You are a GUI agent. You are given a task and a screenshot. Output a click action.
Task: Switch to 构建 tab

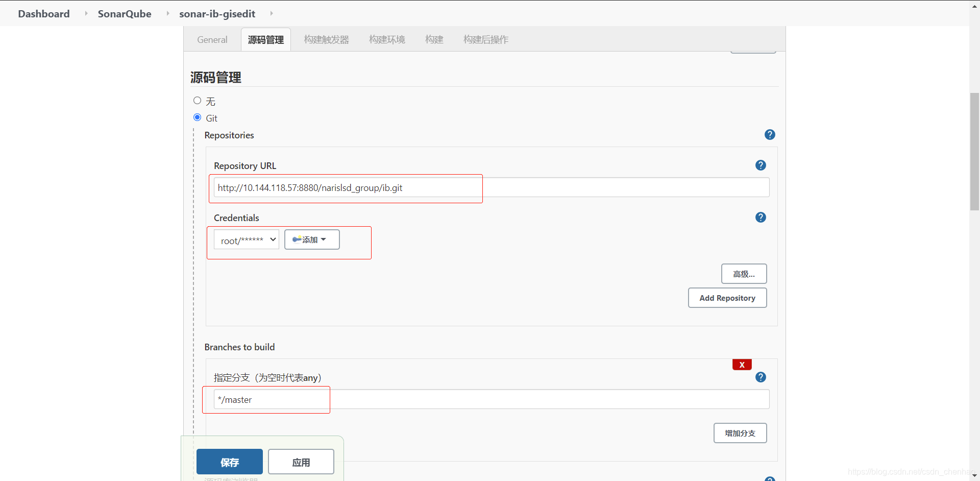[x=434, y=40]
